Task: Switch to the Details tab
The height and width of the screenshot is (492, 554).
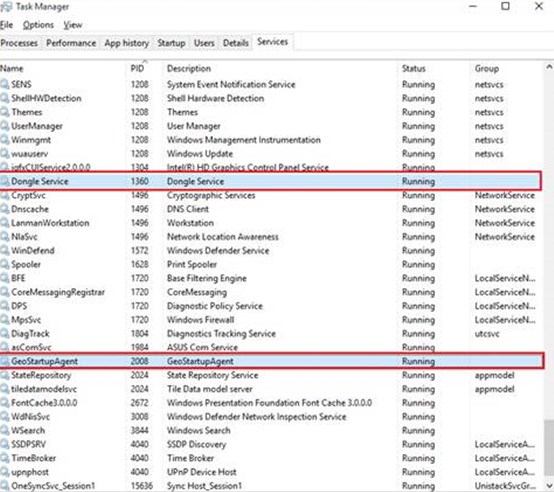Action: [236, 43]
